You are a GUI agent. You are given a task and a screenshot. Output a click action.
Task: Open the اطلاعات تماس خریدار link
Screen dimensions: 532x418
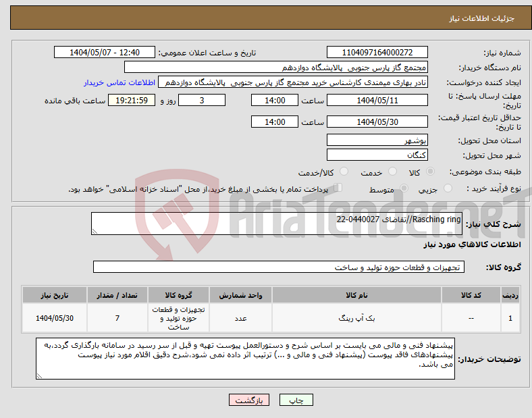(119, 82)
